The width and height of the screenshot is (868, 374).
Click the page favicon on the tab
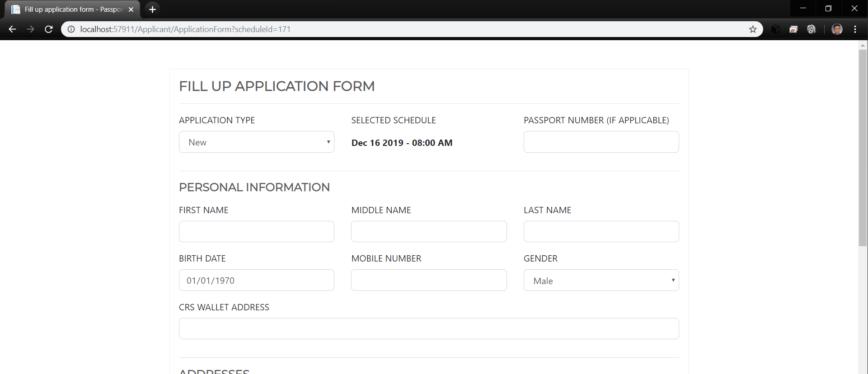pos(15,9)
